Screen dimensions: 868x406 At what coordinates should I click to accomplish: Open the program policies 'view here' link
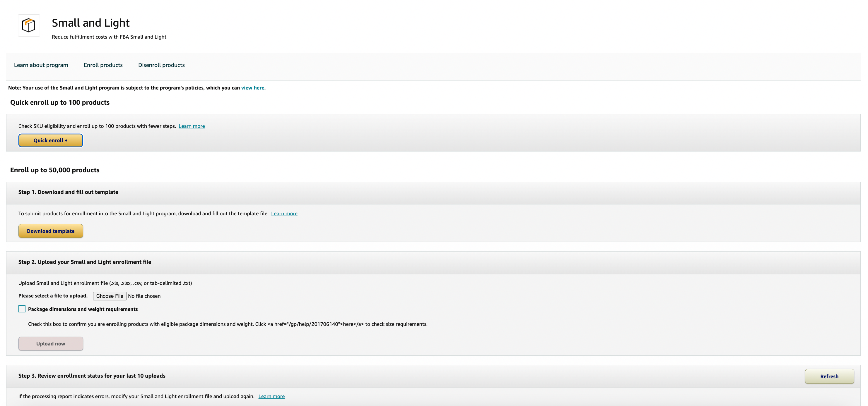[x=253, y=88]
